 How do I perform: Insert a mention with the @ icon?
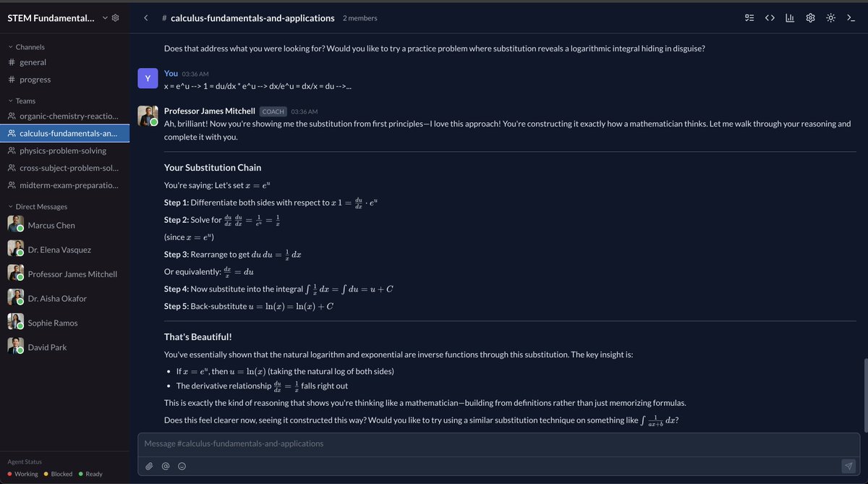[166, 466]
